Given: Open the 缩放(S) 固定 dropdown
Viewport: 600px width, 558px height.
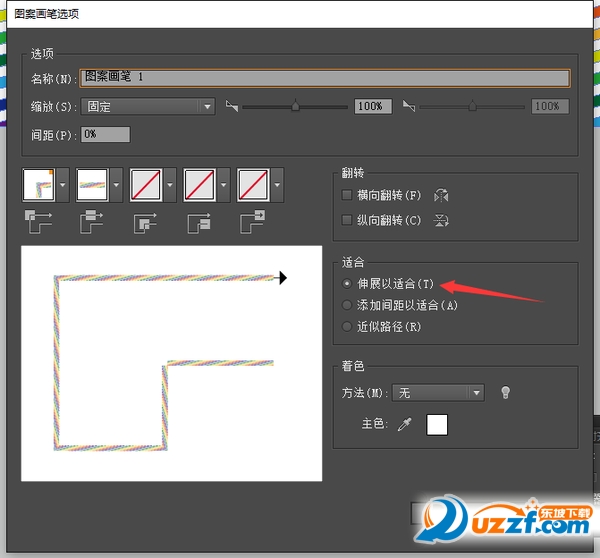Looking at the screenshot, I should [148, 106].
